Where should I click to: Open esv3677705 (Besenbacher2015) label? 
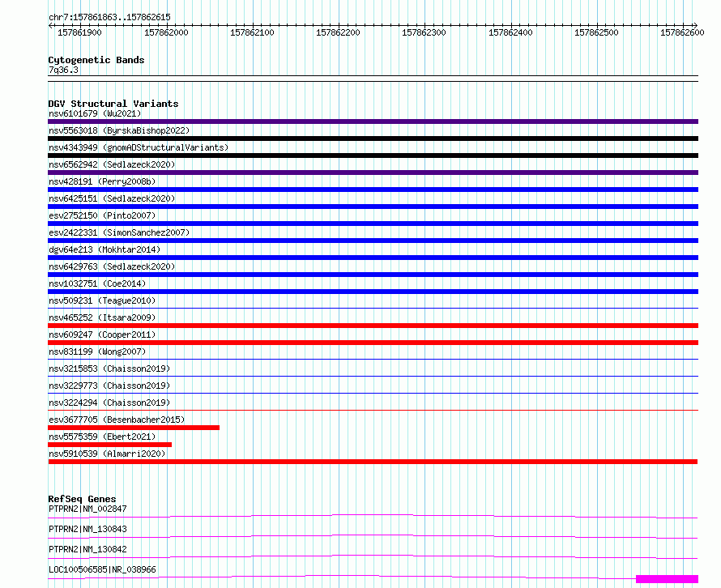(117, 420)
